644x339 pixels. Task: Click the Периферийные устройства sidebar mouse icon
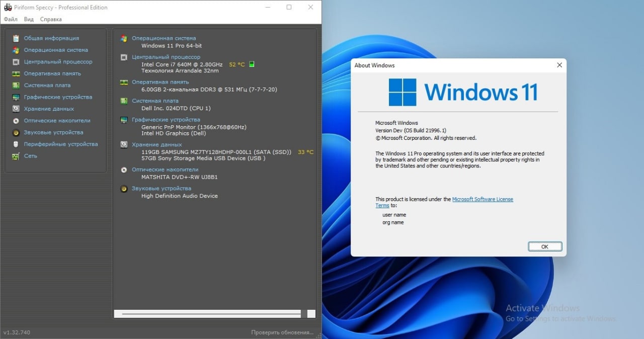click(x=16, y=144)
